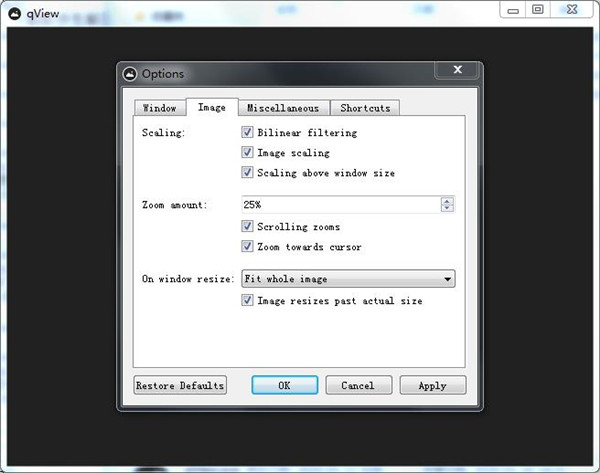
Task: Click the Options dialog title icon
Action: pos(129,73)
